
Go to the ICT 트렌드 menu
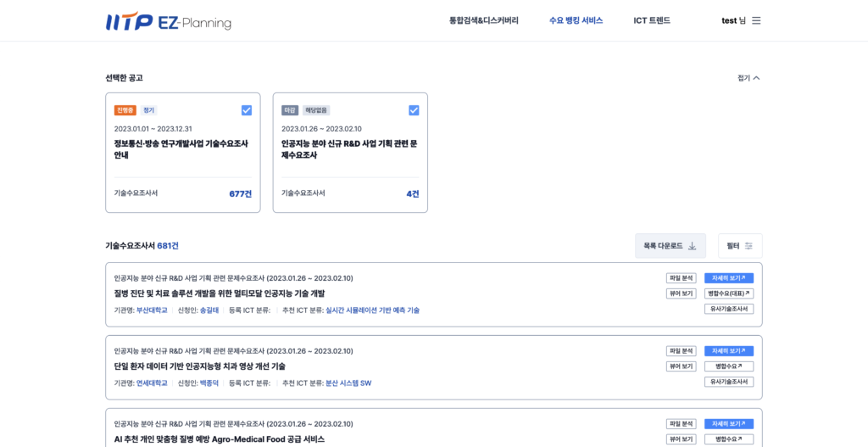652,20
